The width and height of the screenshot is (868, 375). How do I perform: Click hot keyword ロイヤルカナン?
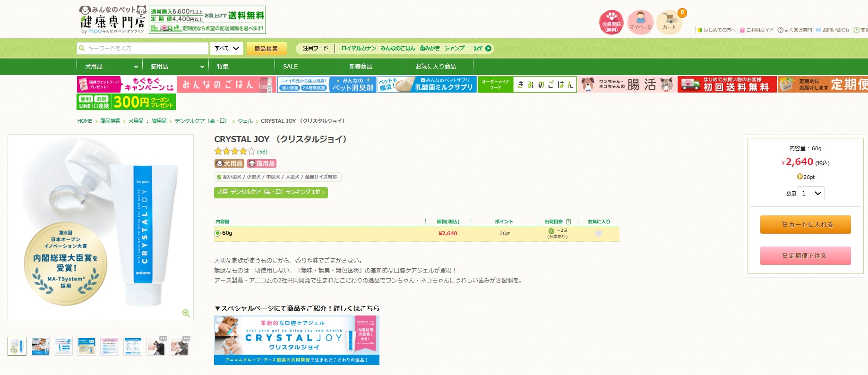(x=359, y=48)
